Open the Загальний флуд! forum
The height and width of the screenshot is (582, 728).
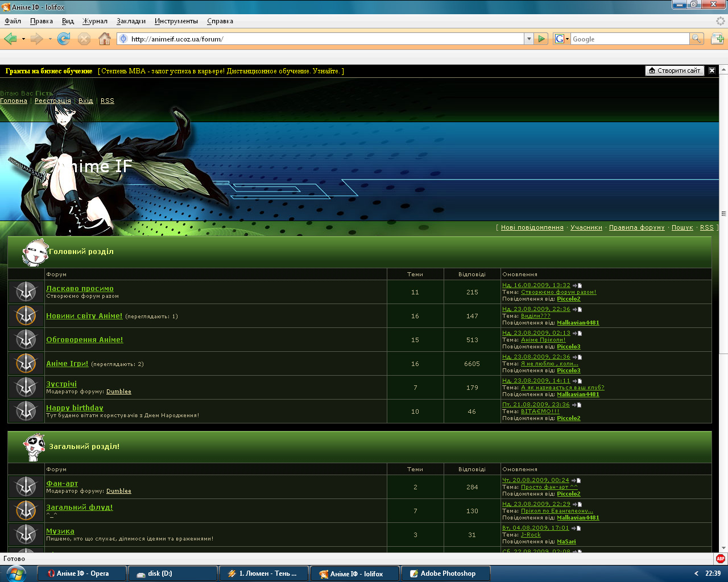(x=80, y=508)
